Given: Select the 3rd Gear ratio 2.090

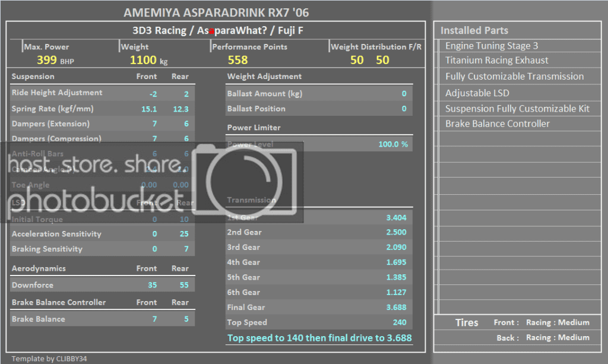Looking at the screenshot, I should click(x=396, y=248).
